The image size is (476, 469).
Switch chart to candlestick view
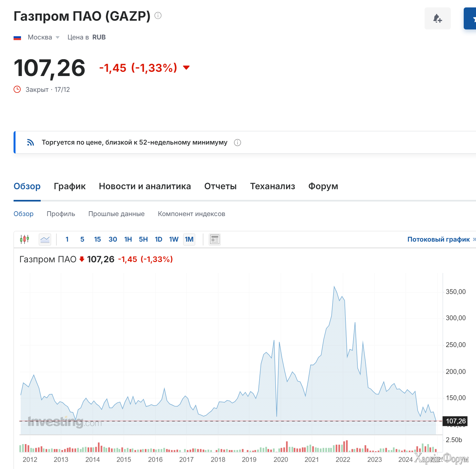[25, 239]
